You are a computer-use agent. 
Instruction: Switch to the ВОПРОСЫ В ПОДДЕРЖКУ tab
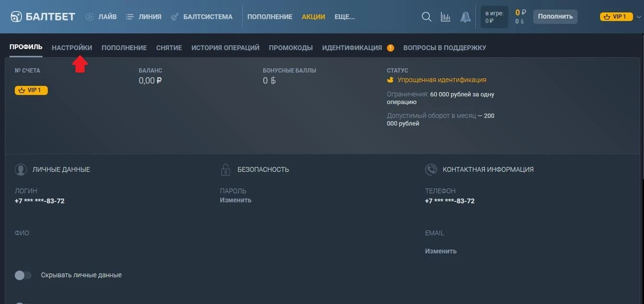445,48
